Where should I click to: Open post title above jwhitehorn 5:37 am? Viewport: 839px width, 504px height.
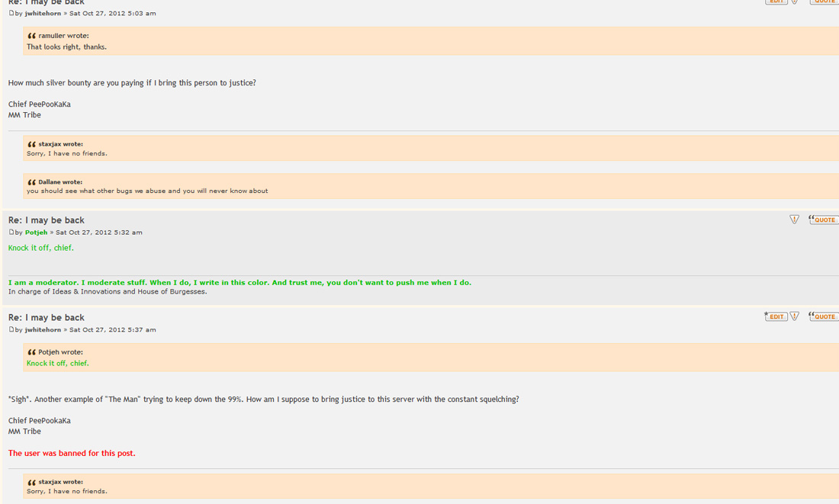46,317
